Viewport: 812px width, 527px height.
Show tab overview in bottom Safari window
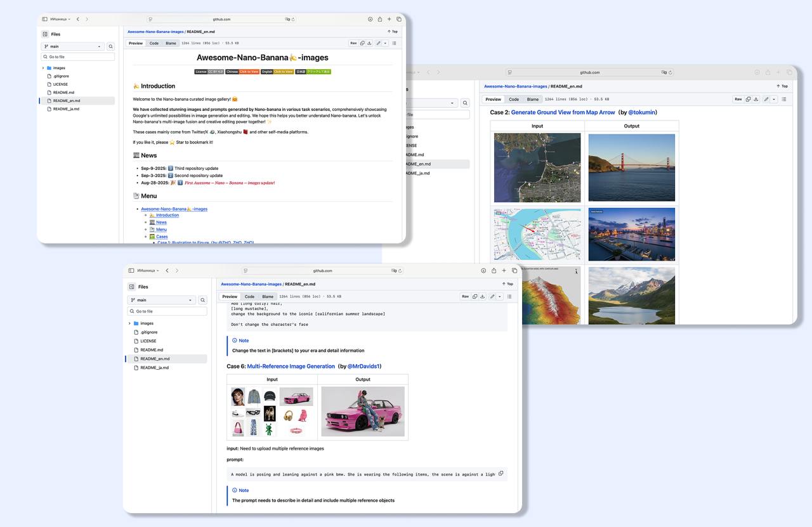[514, 271]
